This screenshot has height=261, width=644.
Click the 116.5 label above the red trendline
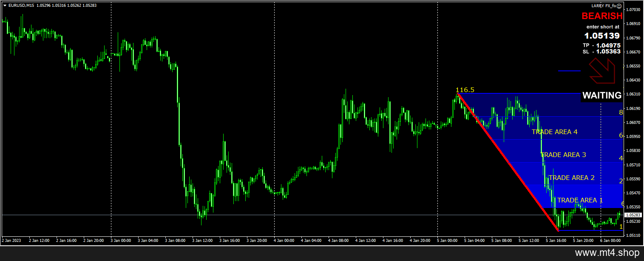point(465,90)
